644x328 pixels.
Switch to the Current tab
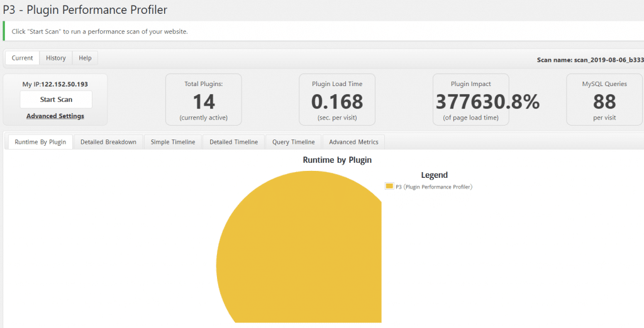point(22,58)
